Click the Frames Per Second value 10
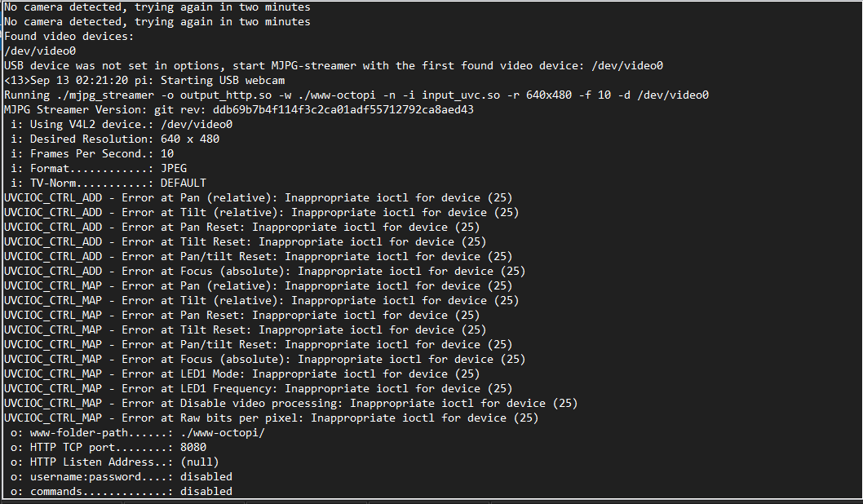863x504 pixels. tap(166, 153)
